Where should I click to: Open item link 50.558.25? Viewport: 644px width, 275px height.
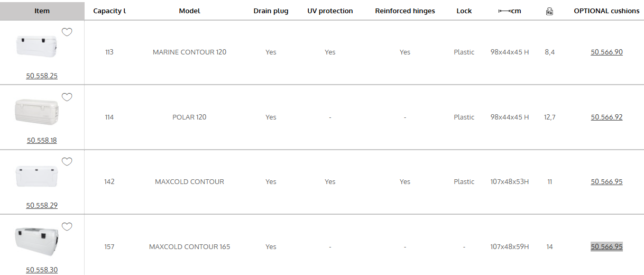[42, 76]
